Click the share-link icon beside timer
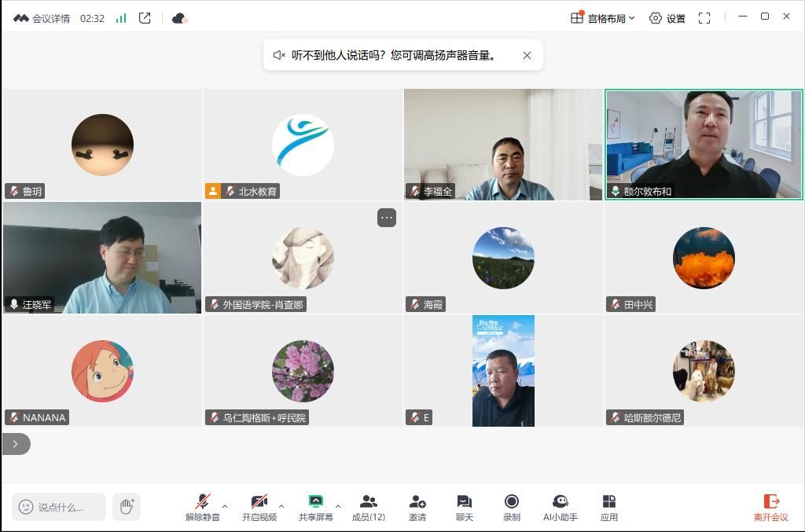Image resolution: width=805 pixels, height=532 pixels. pyautogui.click(x=145, y=18)
